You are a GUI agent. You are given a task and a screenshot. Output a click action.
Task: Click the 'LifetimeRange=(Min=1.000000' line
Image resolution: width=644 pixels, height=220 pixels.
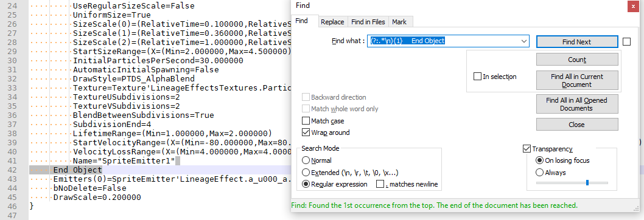click(x=172, y=133)
